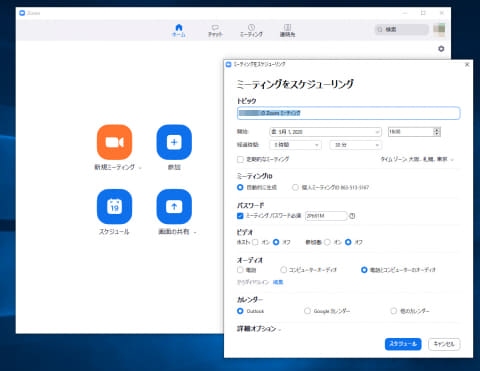This screenshot has height=371, width=480.
Task: Select personal meeting ID option
Action: click(x=295, y=187)
